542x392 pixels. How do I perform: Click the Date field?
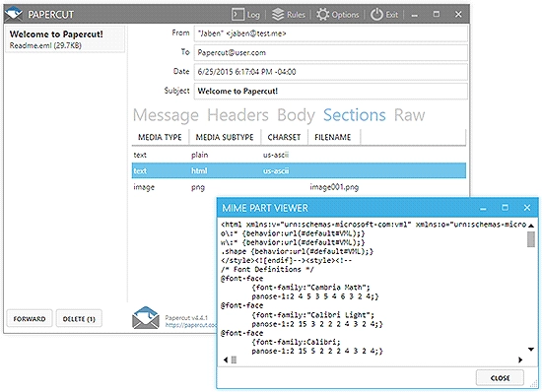tap(331, 72)
